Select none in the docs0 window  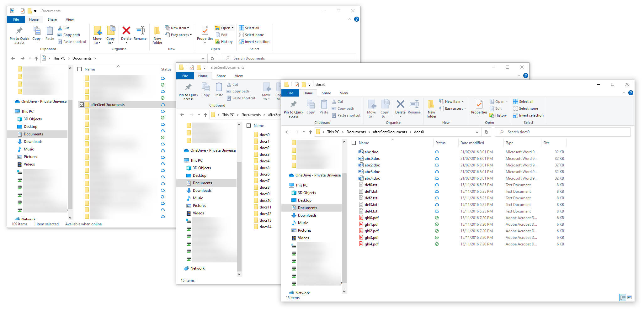click(526, 108)
